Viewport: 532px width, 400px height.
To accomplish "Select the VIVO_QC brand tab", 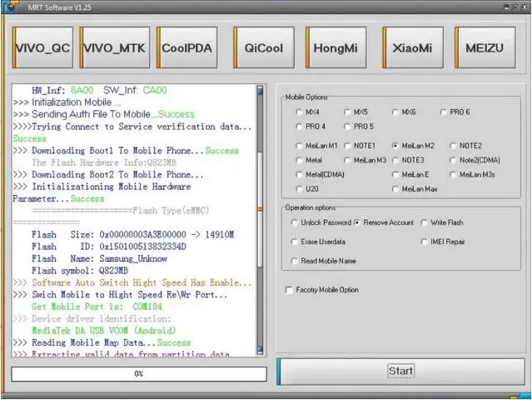I will [x=42, y=47].
